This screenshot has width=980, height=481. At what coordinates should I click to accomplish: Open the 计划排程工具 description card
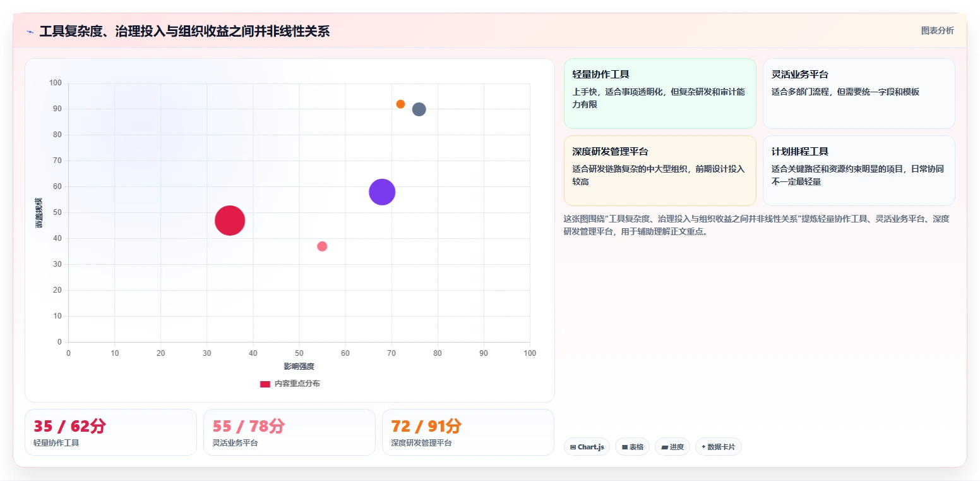(859, 171)
